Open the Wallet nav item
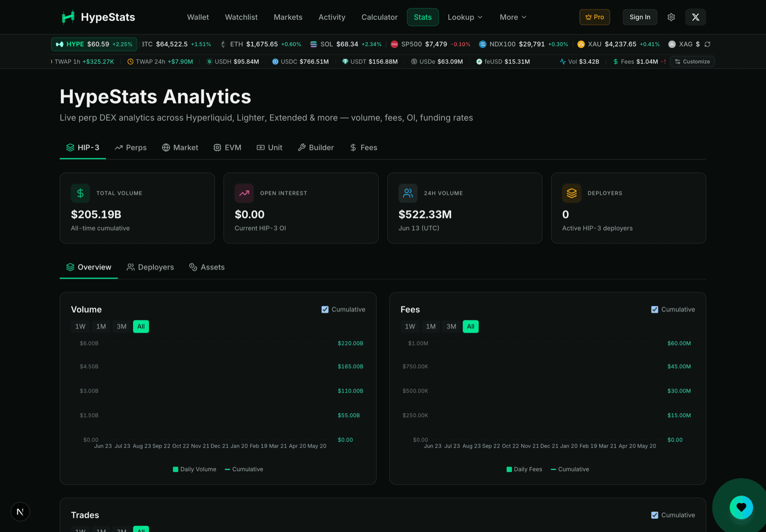Viewport: 766px width, 532px height. click(198, 17)
